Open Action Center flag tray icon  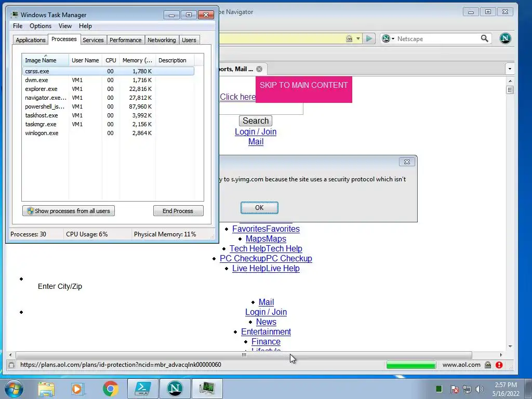tap(454, 389)
